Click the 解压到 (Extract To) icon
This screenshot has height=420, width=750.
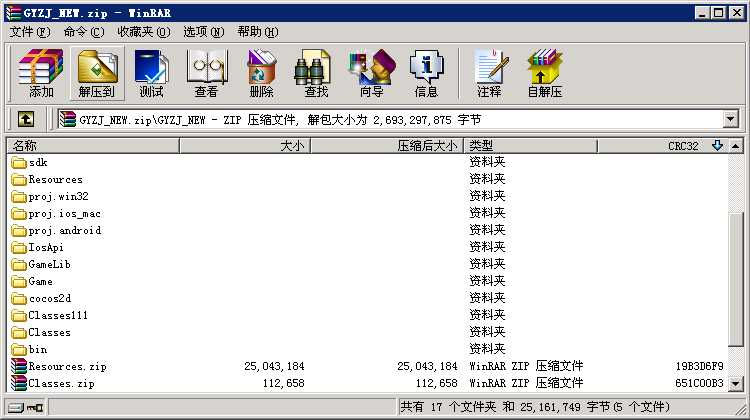click(97, 73)
